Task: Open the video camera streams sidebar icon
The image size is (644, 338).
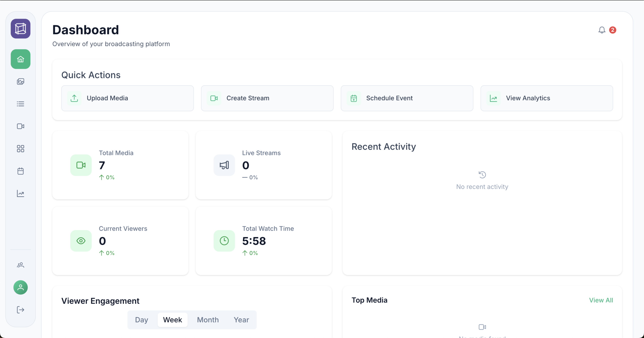Action: pos(21,126)
